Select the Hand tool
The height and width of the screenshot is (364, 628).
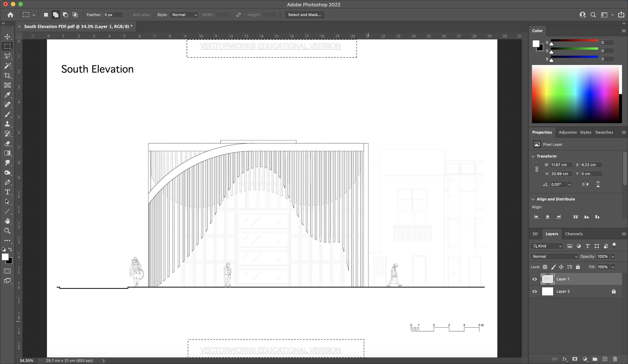(8, 221)
